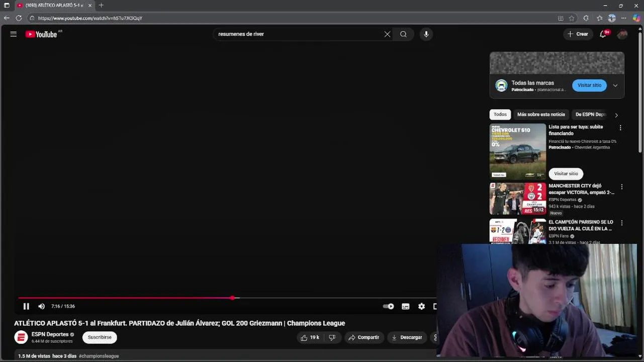
Task: Visit site on Todas las marcas ad
Action: (589, 85)
